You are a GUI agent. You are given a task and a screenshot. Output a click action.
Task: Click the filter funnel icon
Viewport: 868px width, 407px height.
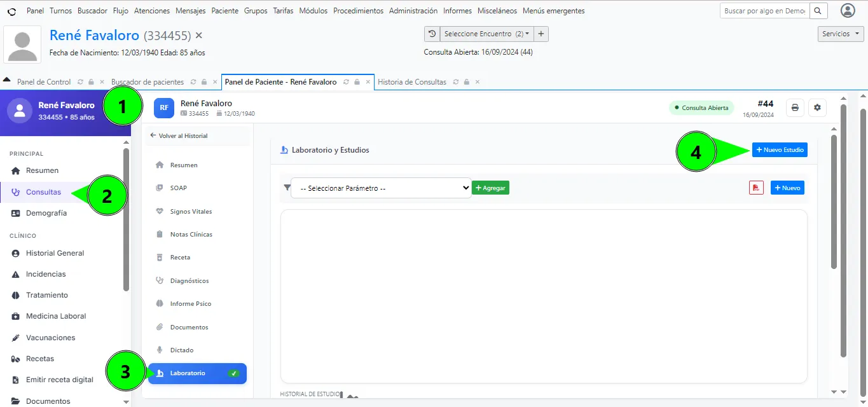coord(287,187)
